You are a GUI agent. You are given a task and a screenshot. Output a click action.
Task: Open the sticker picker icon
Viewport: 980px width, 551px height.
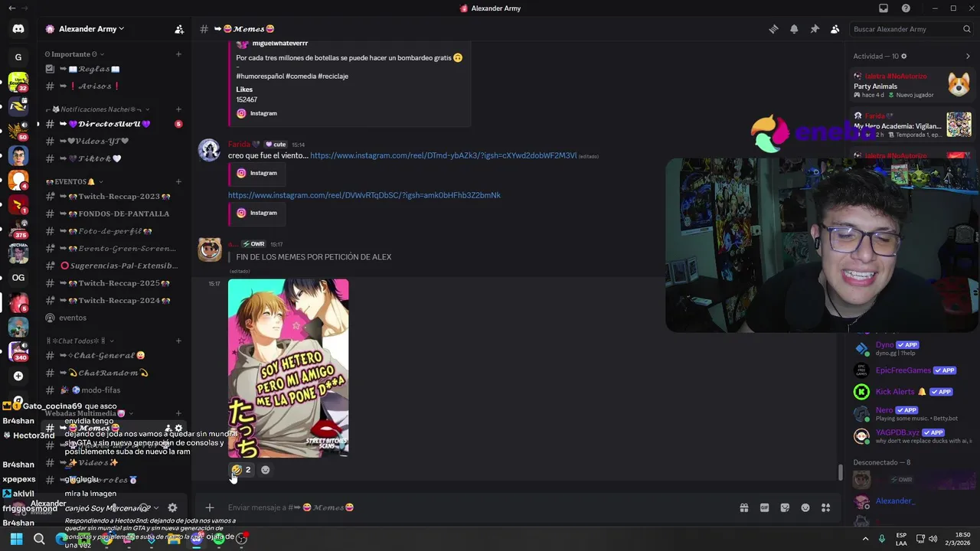[785, 507]
